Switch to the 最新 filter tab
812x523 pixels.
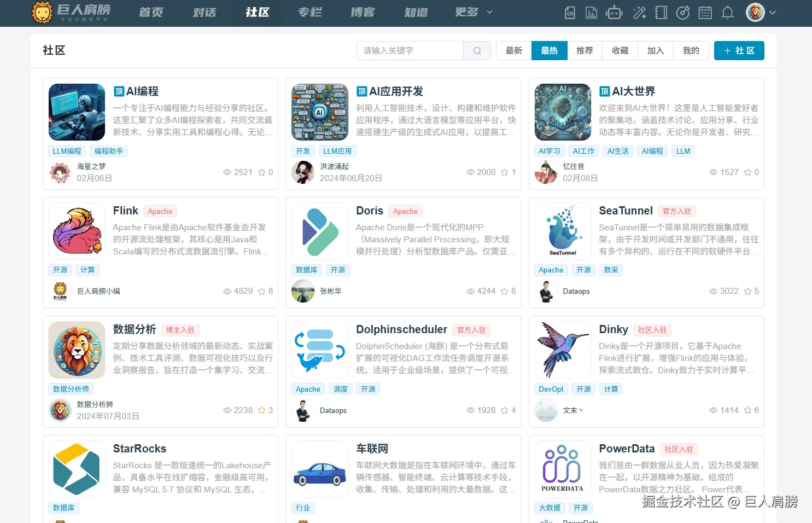point(514,51)
